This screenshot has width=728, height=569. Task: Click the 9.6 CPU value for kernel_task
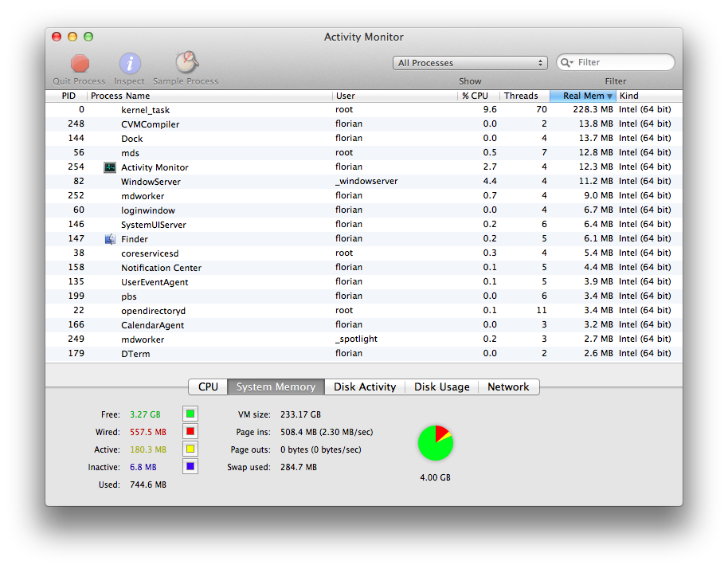click(x=490, y=110)
